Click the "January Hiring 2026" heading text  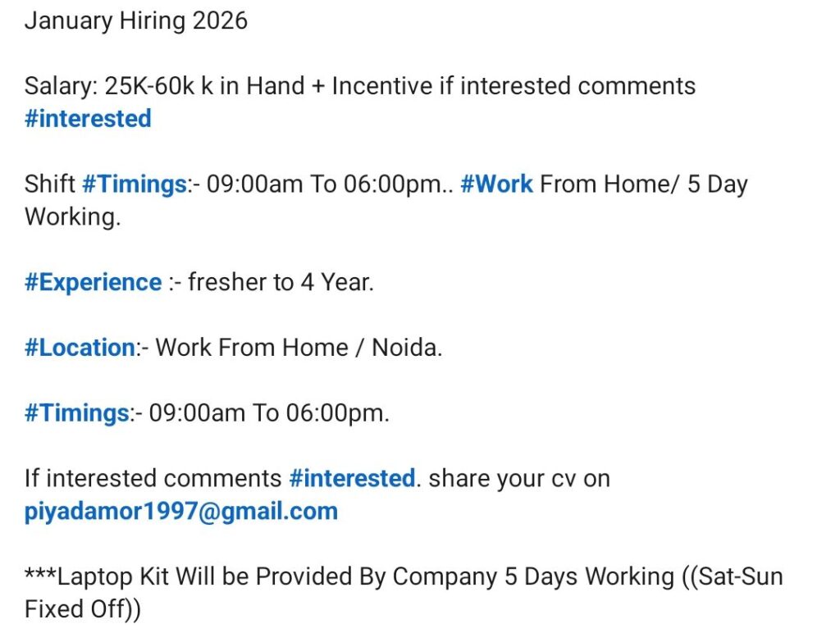point(136,20)
